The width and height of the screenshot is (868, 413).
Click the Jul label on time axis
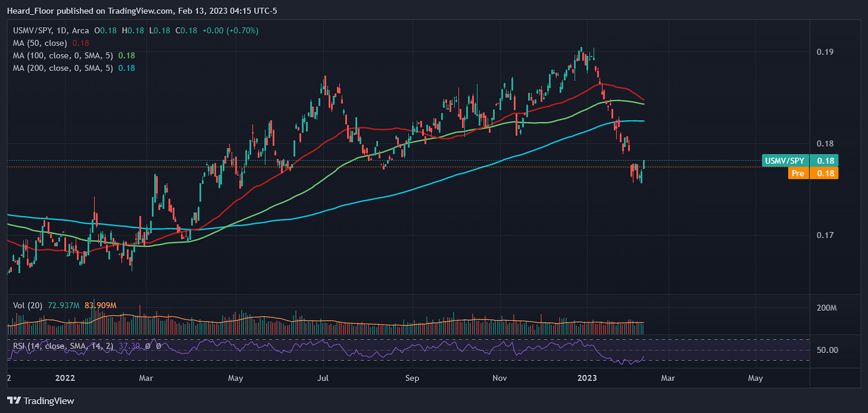[x=323, y=378]
